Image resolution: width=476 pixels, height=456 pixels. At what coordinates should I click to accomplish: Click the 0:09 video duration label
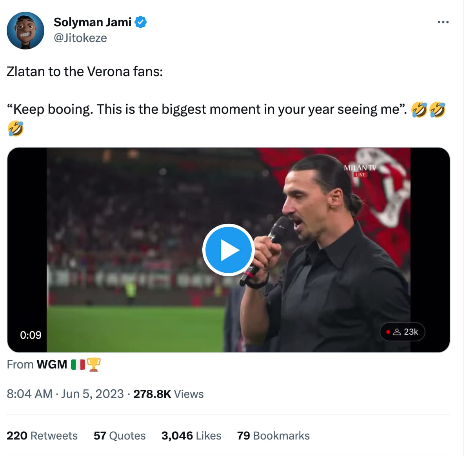31,335
